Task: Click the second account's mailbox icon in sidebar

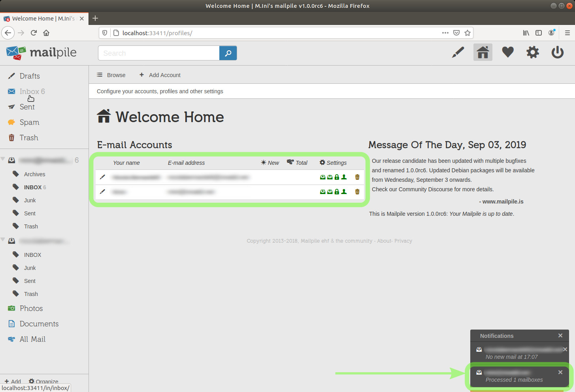Action: 12,241
